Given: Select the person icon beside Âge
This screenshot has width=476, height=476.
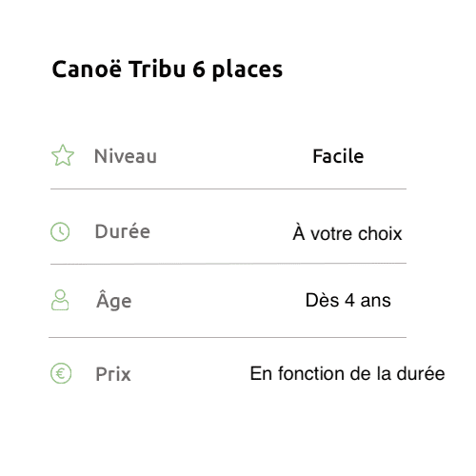Looking at the screenshot, I should 60,300.
